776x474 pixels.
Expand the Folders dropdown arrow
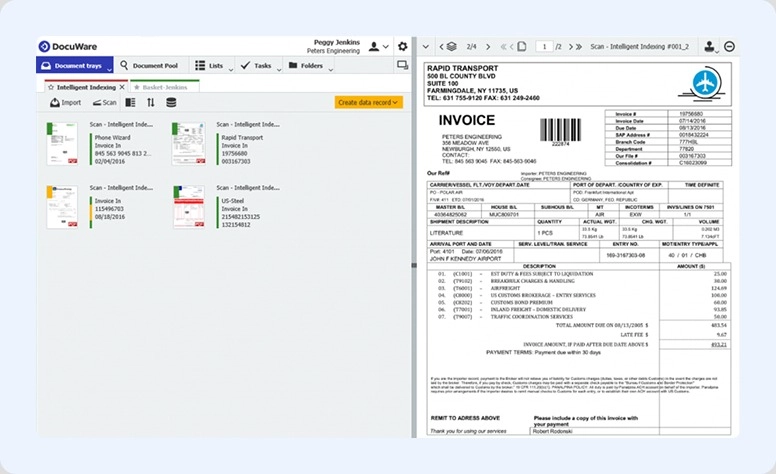pos(331,69)
